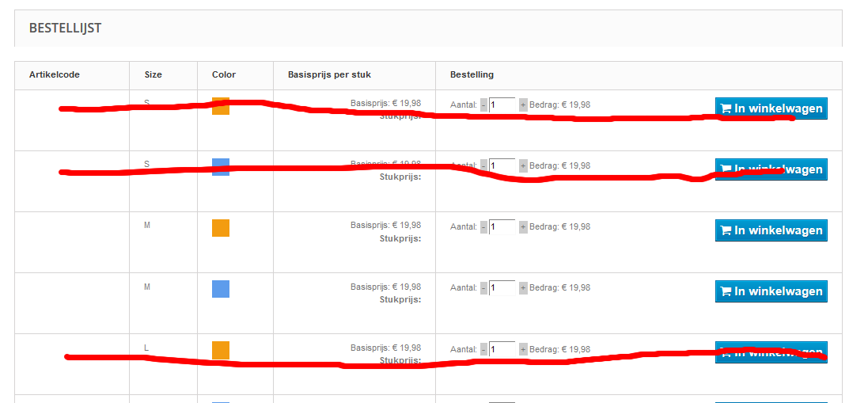Decrease quantity with minus in first row
868x403 pixels.
(x=484, y=105)
